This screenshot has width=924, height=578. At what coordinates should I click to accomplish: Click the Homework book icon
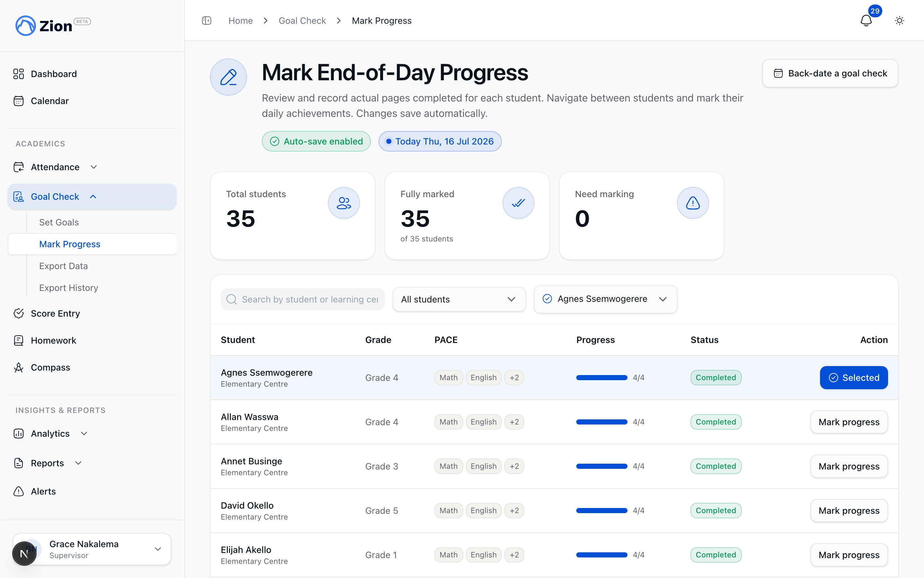(18, 340)
